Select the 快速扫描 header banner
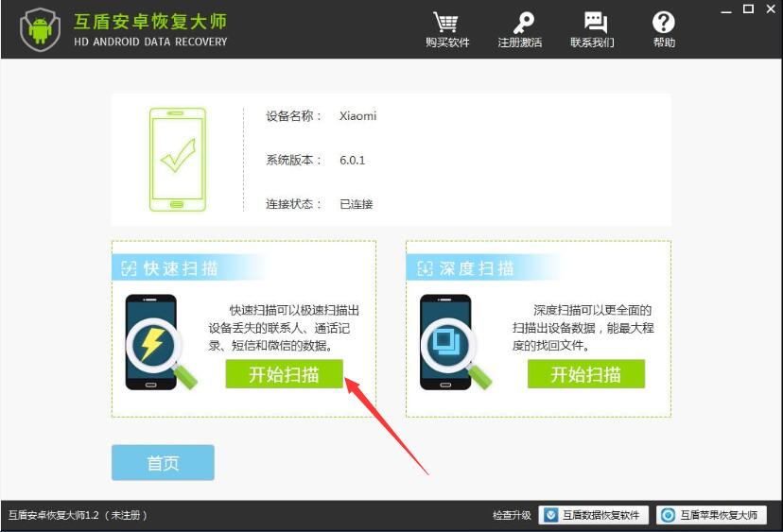This screenshot has width=783, height=532. point(190,268)
